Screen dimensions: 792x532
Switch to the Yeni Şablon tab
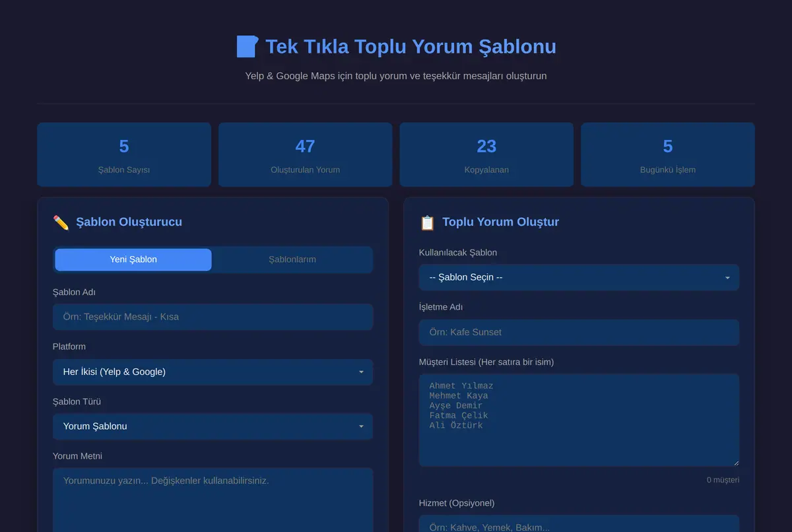133,259
